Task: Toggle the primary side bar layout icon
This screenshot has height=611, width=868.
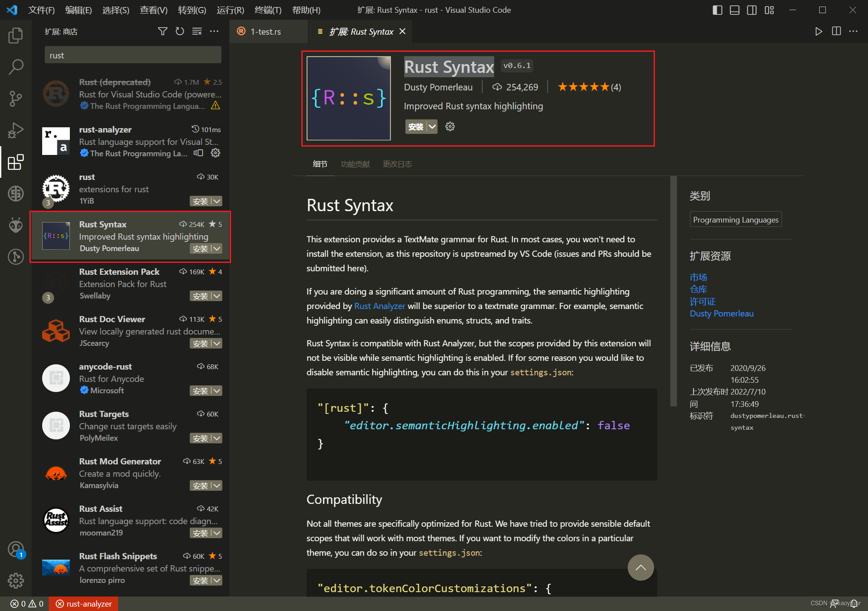Action: click(x=717, y=10)
